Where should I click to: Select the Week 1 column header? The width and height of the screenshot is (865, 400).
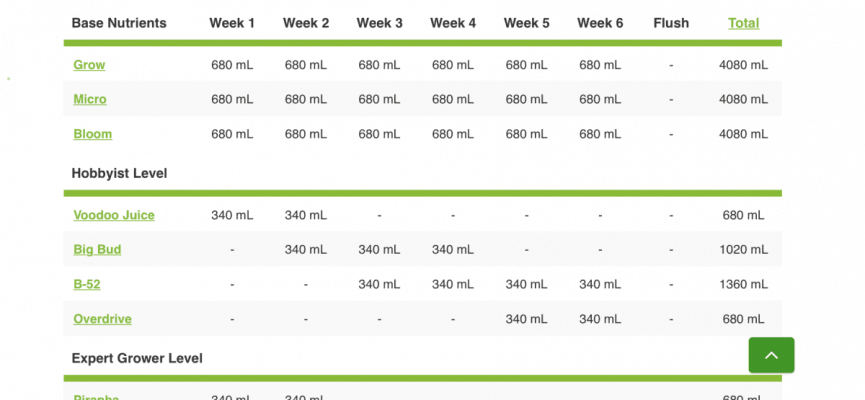tap(232, 23)
